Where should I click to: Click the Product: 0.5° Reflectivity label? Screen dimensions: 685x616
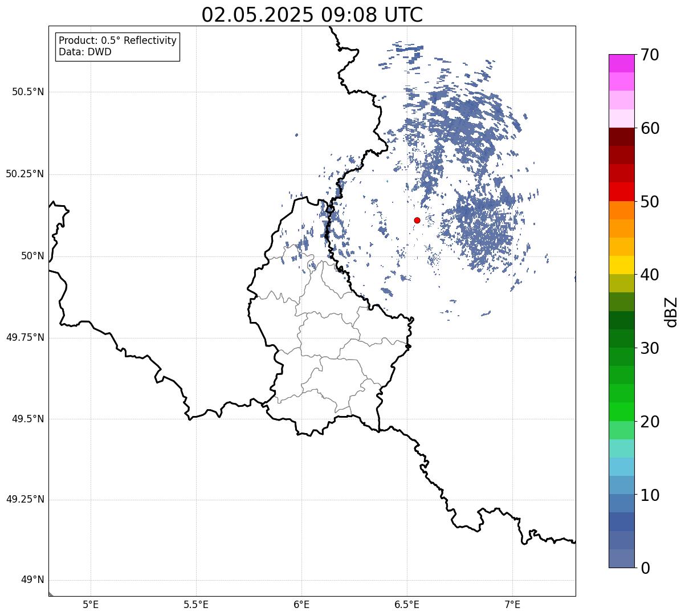(x=117, y=40)
